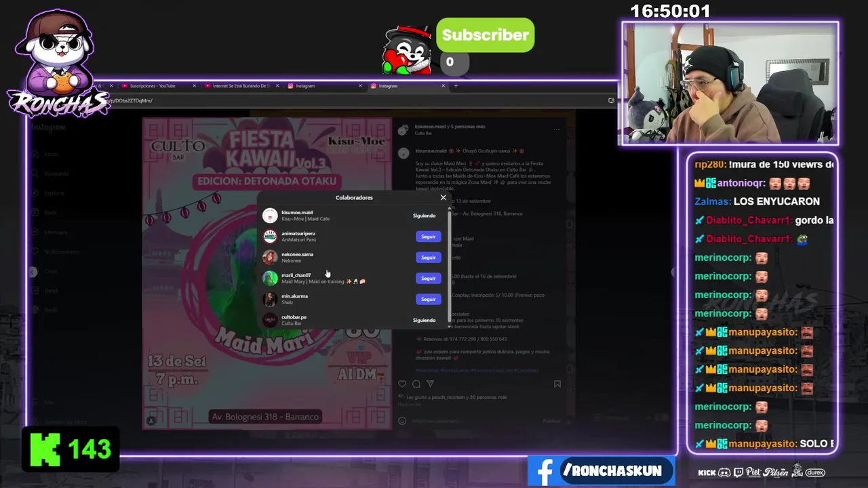Switch to the inactive Instagram tab
868x488 pixels.
pyautogui.click(x=325, y=86)
